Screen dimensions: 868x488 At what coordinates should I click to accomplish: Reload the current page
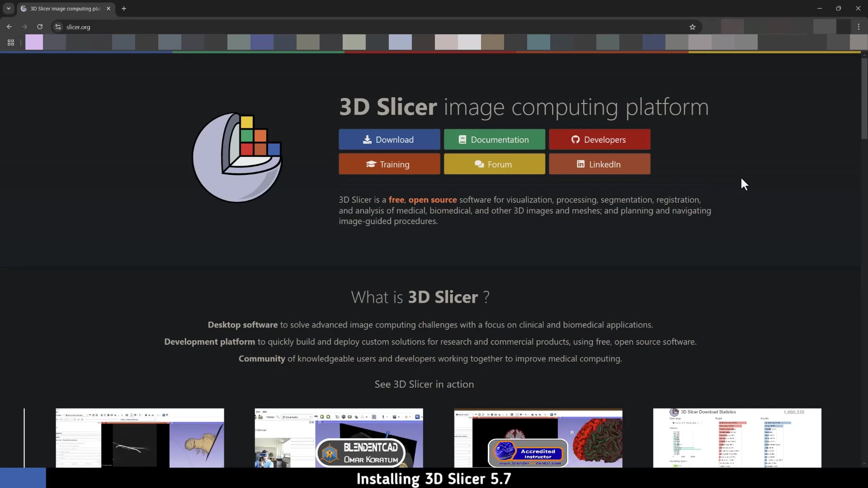[40, 27]
